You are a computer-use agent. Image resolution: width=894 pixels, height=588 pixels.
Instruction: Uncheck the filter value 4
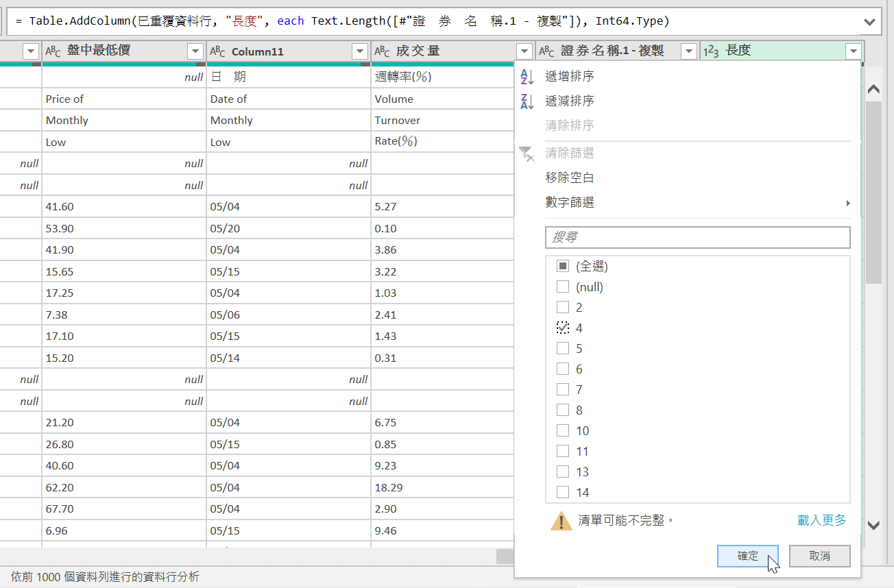pyautogui.click(x=563, y=328)
